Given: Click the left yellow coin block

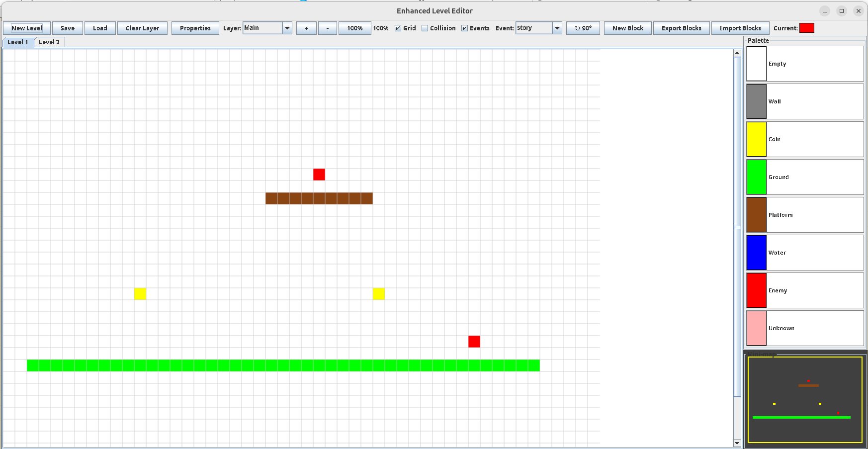Looking at the screenshot, I should point(140,294).
